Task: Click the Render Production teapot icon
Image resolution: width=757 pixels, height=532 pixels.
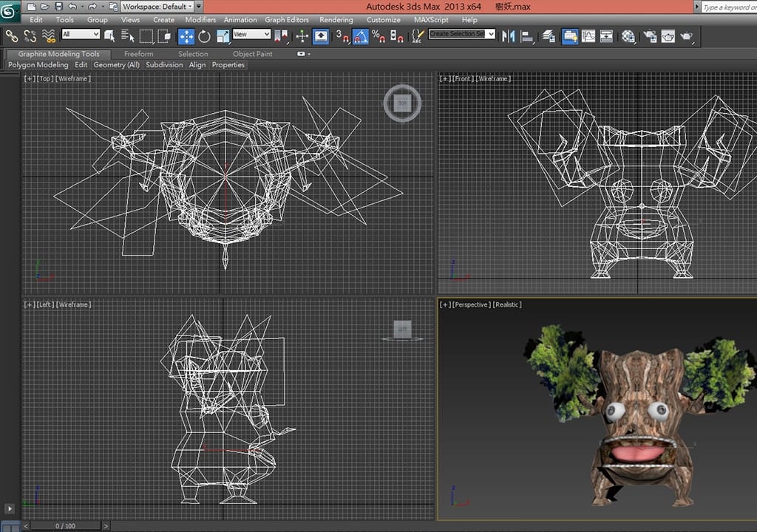Action: coord(687,35)
